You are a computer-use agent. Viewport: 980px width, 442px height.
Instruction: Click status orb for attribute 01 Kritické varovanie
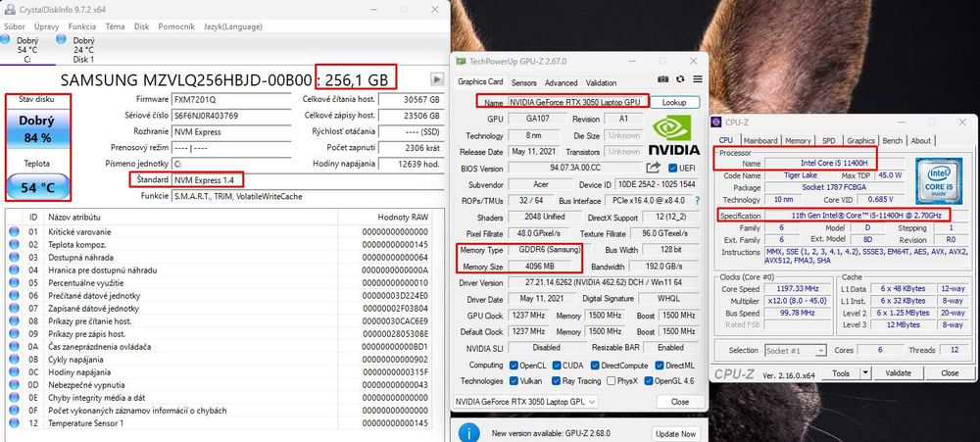pos(14,232)
